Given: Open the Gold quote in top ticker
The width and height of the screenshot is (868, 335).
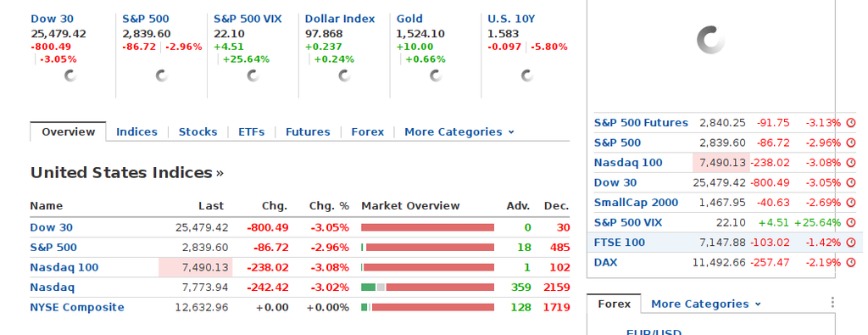Looking at the screenshot, I should click(409, 19).
